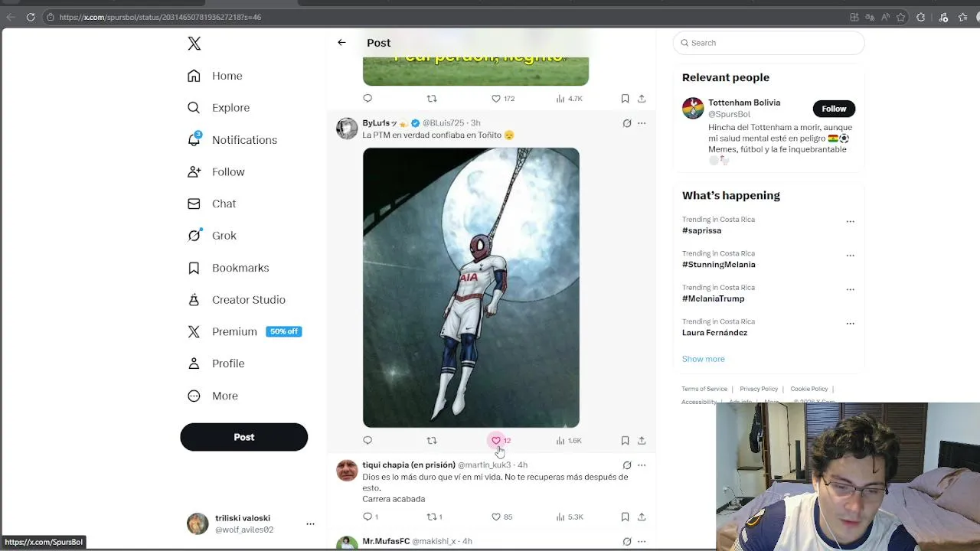Click triliski valoski account avatar

[x=198, y=523]
